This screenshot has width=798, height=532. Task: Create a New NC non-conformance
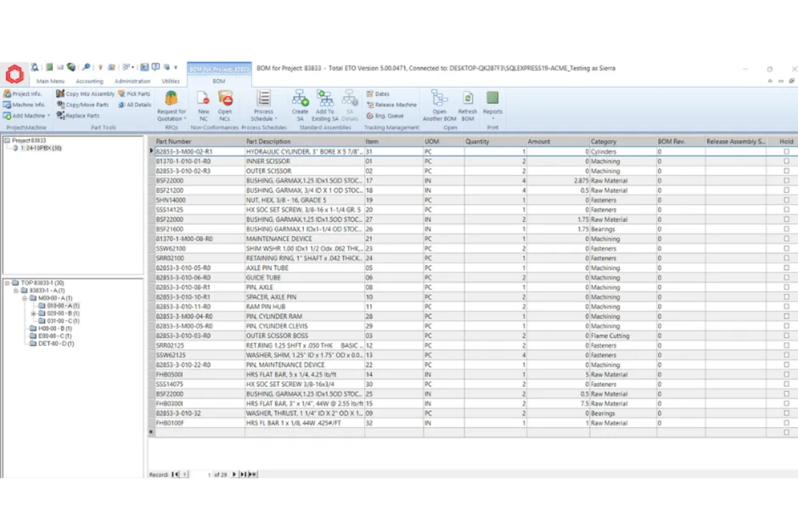(203, 106)
